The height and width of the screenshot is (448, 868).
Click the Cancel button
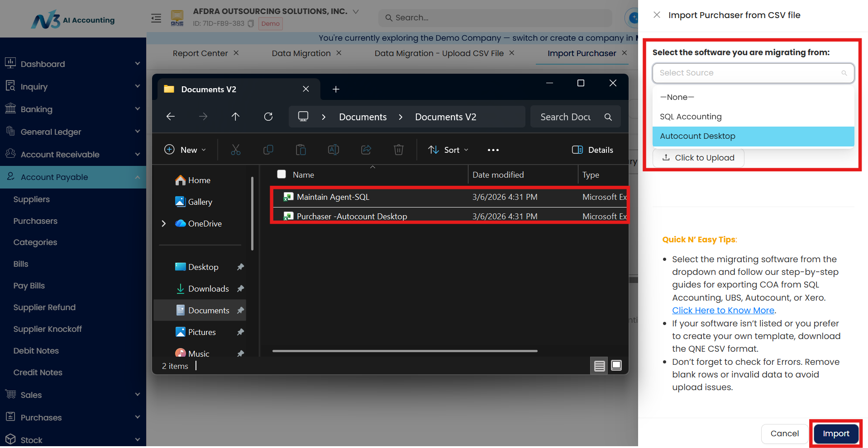click(784, 434)
